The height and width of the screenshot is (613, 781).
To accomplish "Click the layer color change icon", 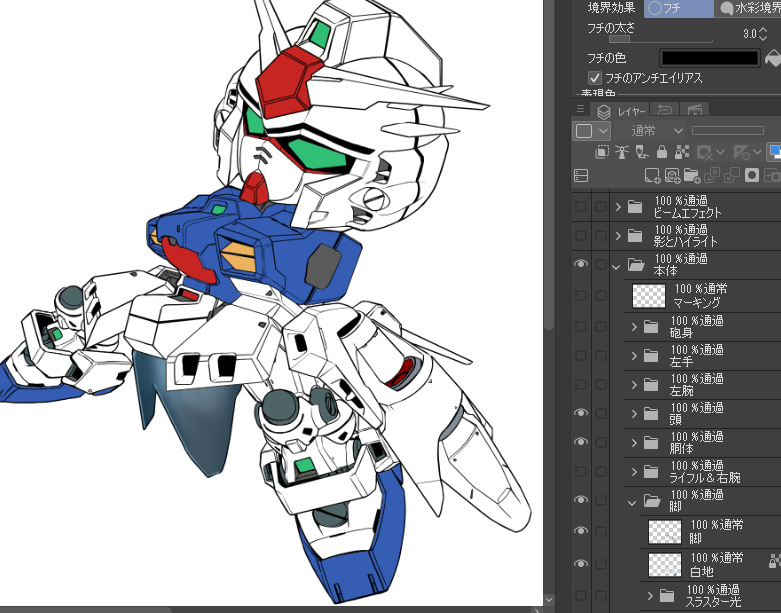I will tap(774, 152).
